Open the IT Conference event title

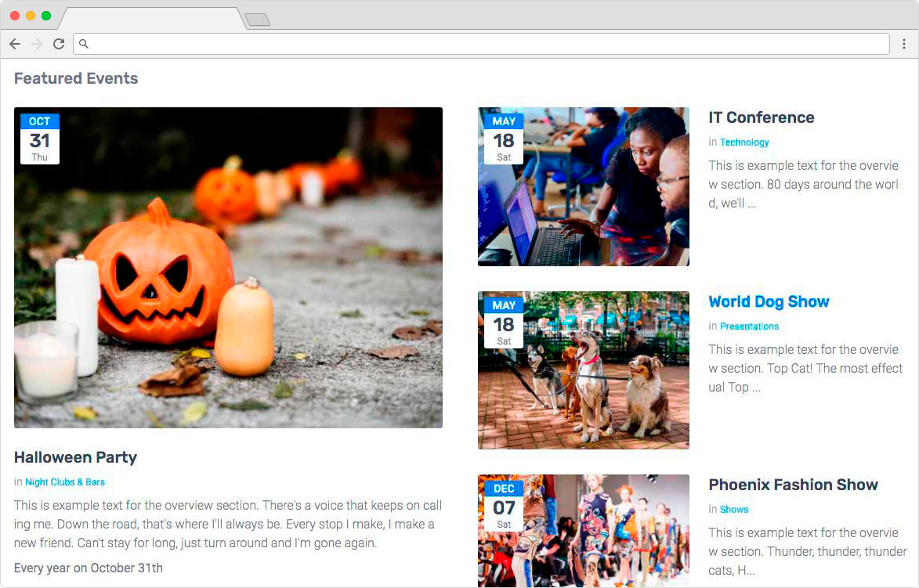761,118
